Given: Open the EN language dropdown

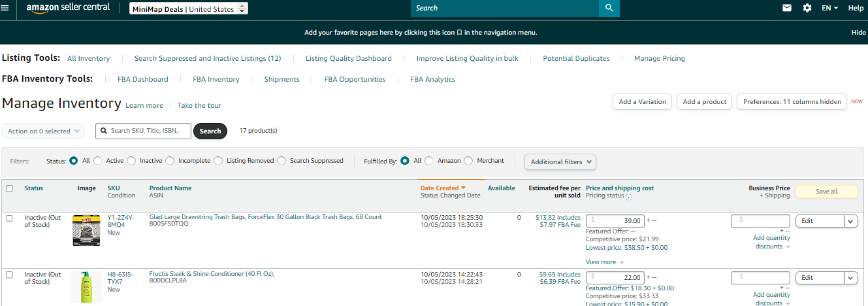Looking at the screenshot, I should tap(829, 8).
